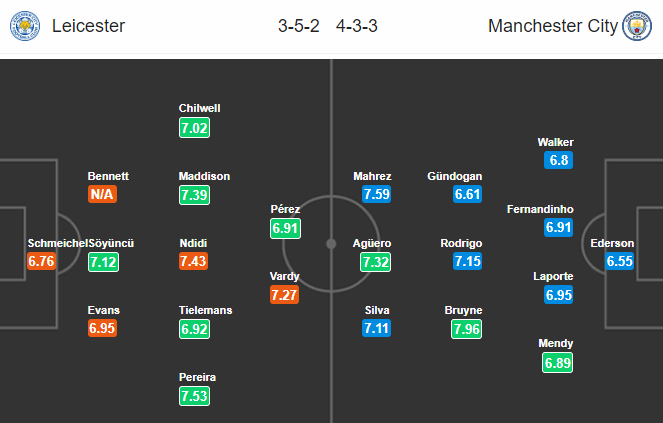Click Bruyne's 7.96 rating badge
663x423 pixels.
click(466, 329)
